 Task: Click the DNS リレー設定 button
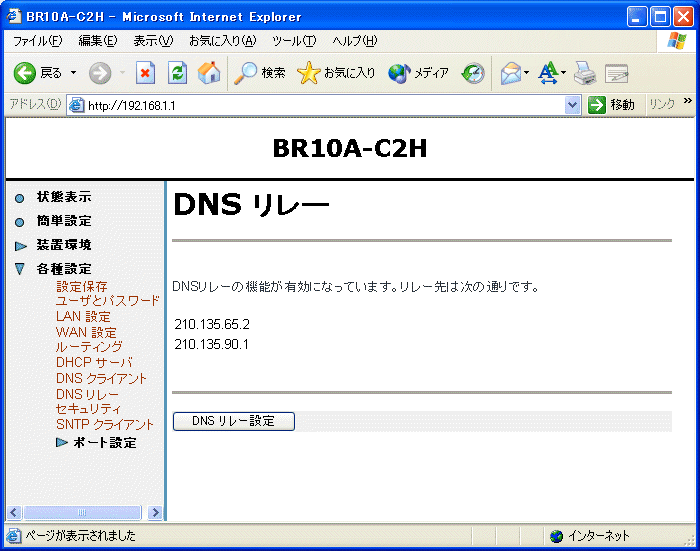[x=233, y=421]
